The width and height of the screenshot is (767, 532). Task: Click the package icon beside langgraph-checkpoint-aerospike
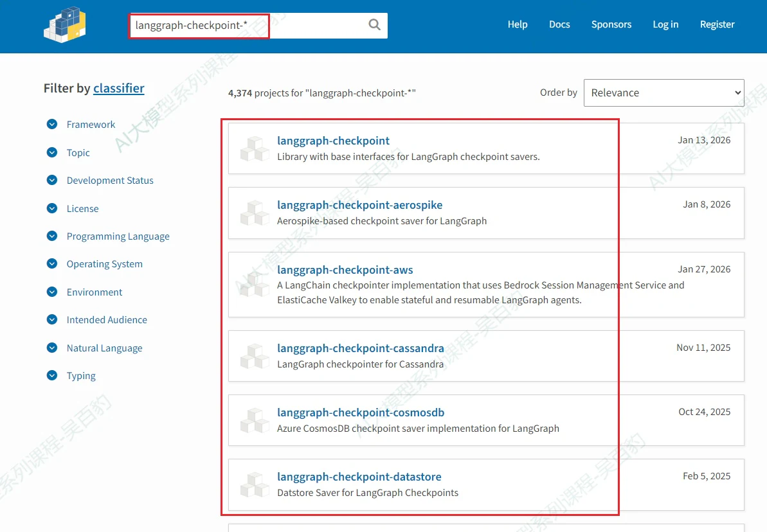[255, 213]
